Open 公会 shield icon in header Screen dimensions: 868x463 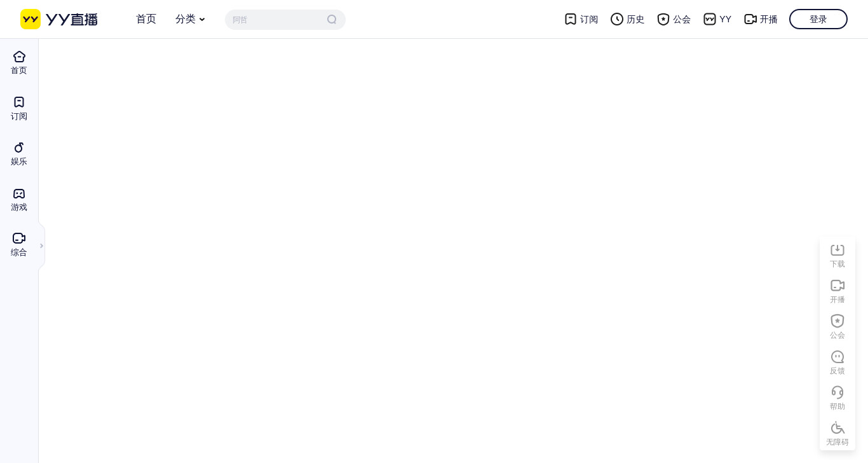pyautogui.click(x=663, y=19)
